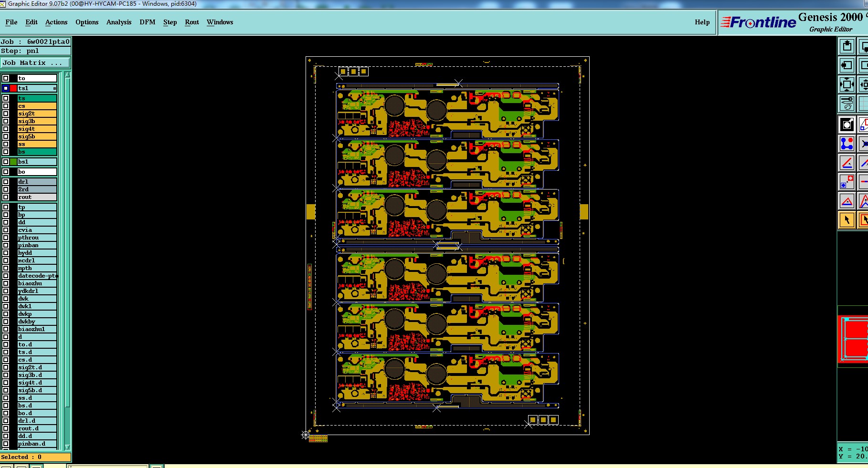
Task: Open the Edit menu
Action: coord(32,22)
